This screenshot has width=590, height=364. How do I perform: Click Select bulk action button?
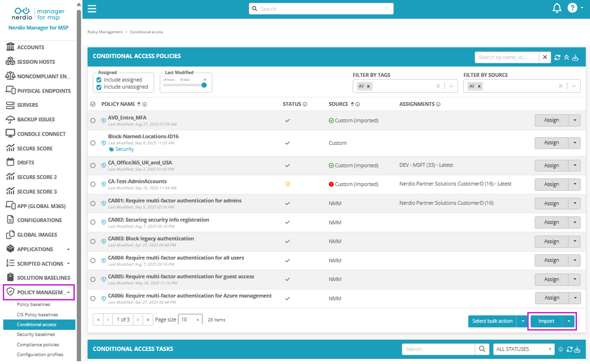click(492, 321)
